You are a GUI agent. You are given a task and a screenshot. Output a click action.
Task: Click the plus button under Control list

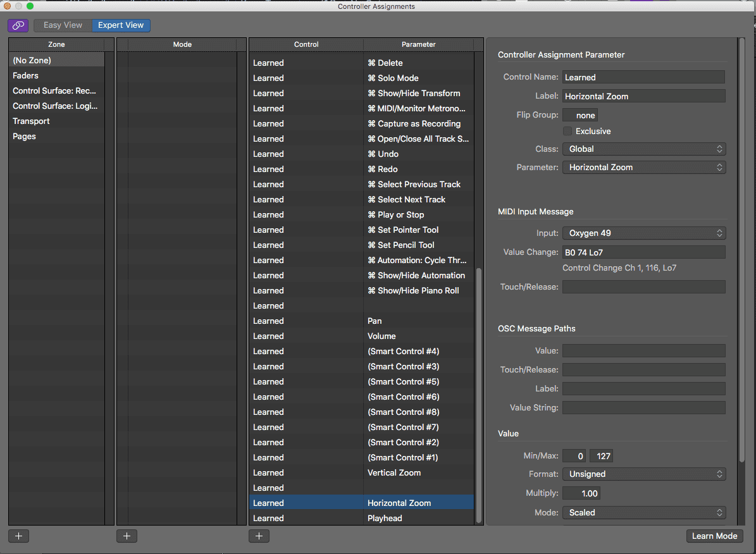(259, 536)
